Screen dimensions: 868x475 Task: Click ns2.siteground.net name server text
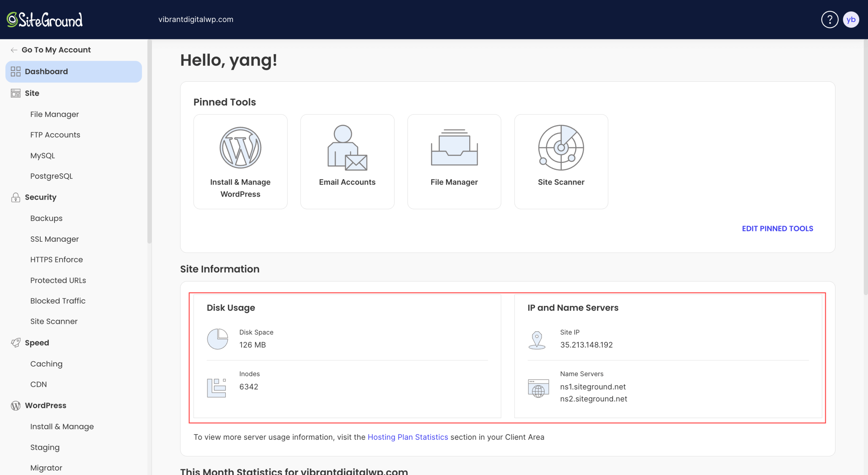[593, 399]
